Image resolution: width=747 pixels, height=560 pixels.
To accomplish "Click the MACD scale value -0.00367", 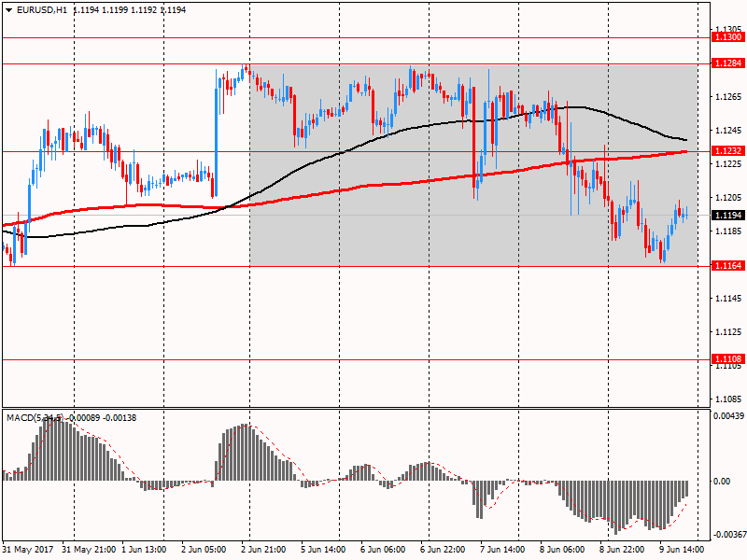I will 728,535.
